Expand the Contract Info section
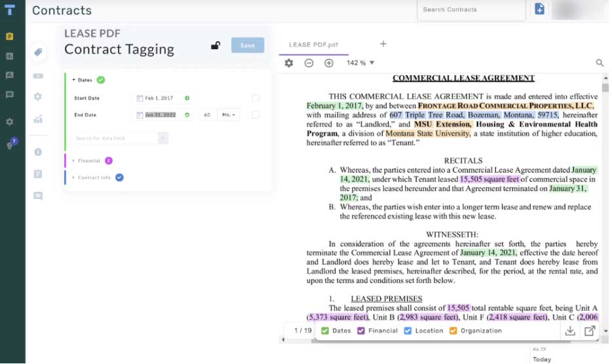 pyautogui.click(x=94, y=177)
